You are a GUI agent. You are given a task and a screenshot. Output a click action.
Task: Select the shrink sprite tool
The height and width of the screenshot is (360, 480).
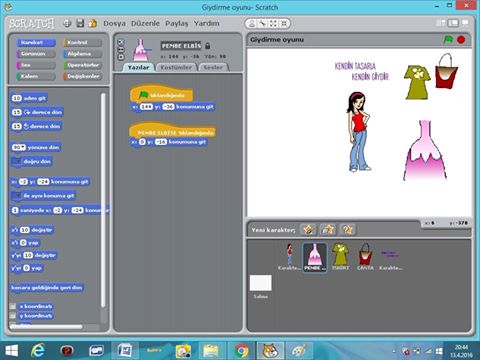pyautogui.click(x=284, y=23)
